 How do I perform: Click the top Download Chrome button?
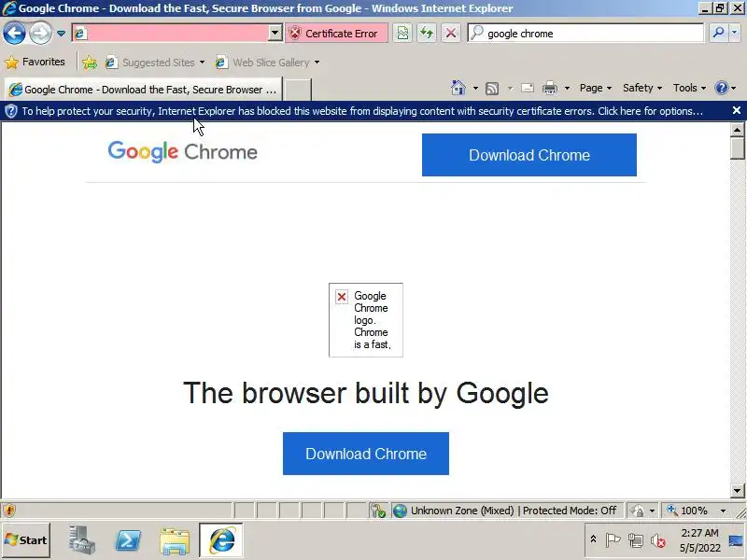(x=529, y=155)
